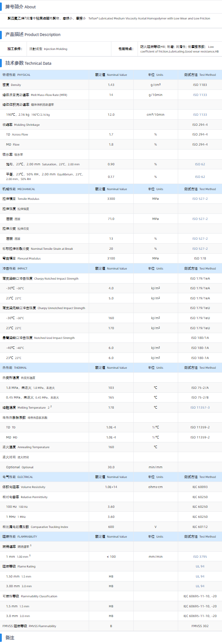Image resolution: width=222 pixels, height=644 pixels.
Task: Click the 物理性能 PHYSICAL table header
Action: (17, 75)
